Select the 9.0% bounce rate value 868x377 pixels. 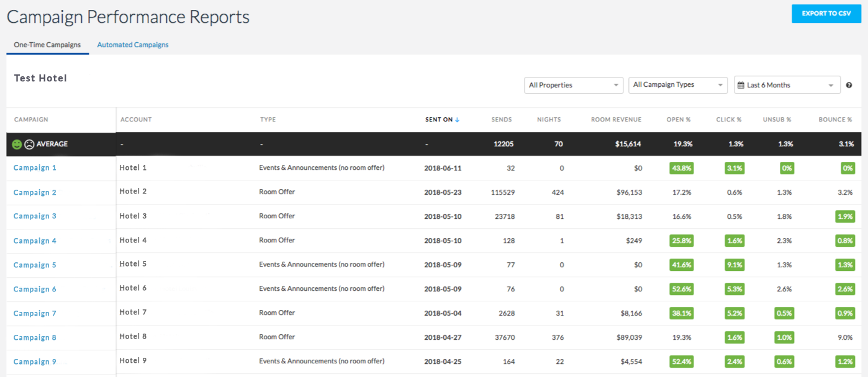click(x=845, y=337)
